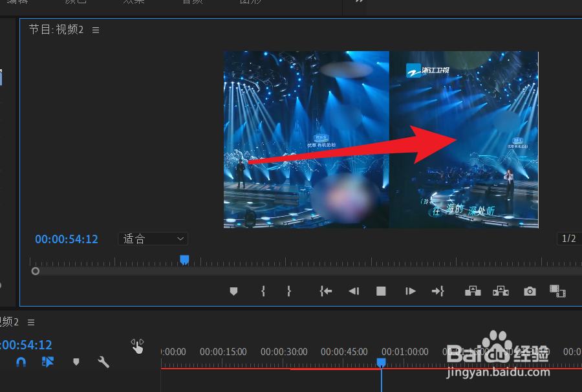Click the Extract button
This screenshot has width=582, height=392.
tap(501, 291)
